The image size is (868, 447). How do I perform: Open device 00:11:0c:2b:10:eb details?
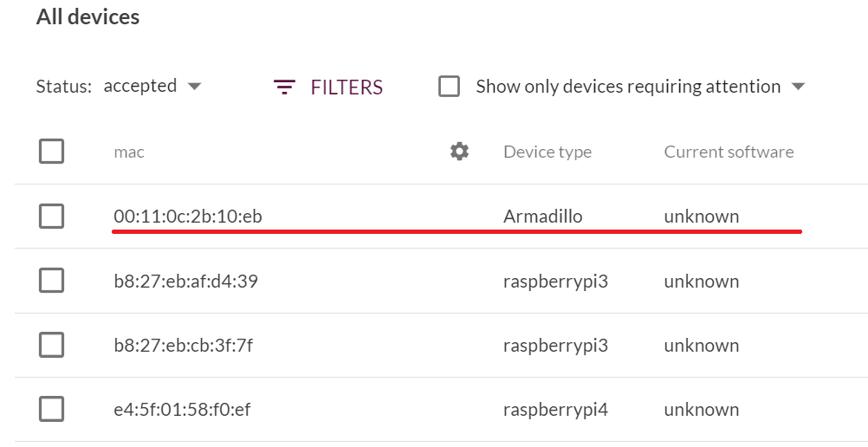tap(188, 217)
